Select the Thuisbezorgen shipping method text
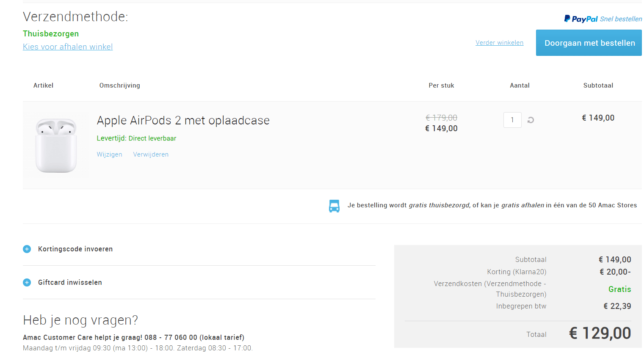The height and width of the screenshot is (358, 644). pyautogui.click(x=51, y=34)
